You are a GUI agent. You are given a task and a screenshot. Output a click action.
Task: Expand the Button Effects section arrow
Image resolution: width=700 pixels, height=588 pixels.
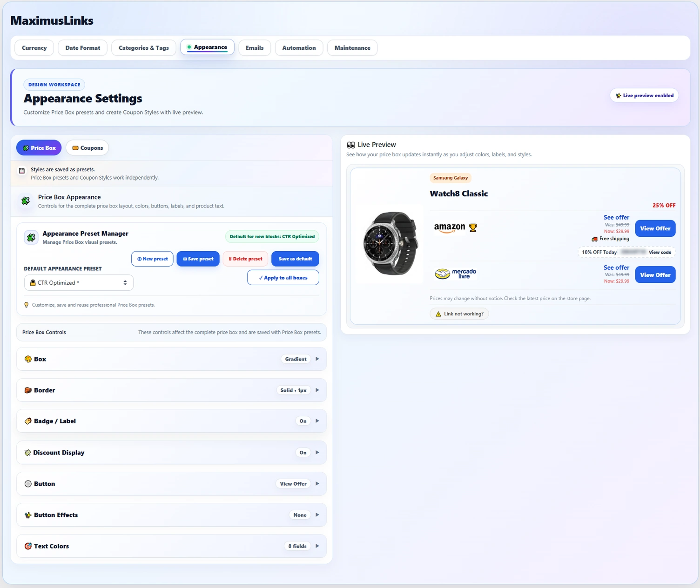pyautogui.click(x=317, y=515)
